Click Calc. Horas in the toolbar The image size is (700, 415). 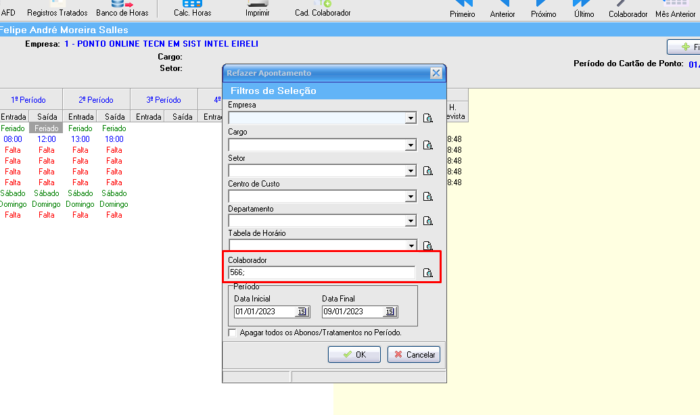192,9
